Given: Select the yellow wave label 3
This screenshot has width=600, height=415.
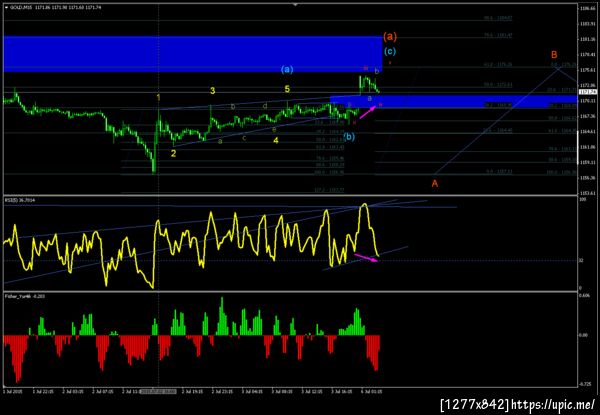Looking at the screenshot, I should pyautogui.click(x=212, y=91).
